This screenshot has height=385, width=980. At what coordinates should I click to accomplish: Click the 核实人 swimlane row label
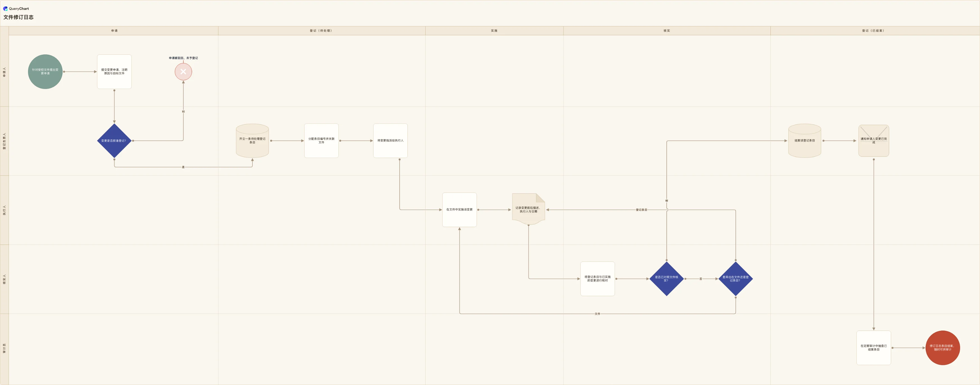pyautogui.click(x=5, y=279)
